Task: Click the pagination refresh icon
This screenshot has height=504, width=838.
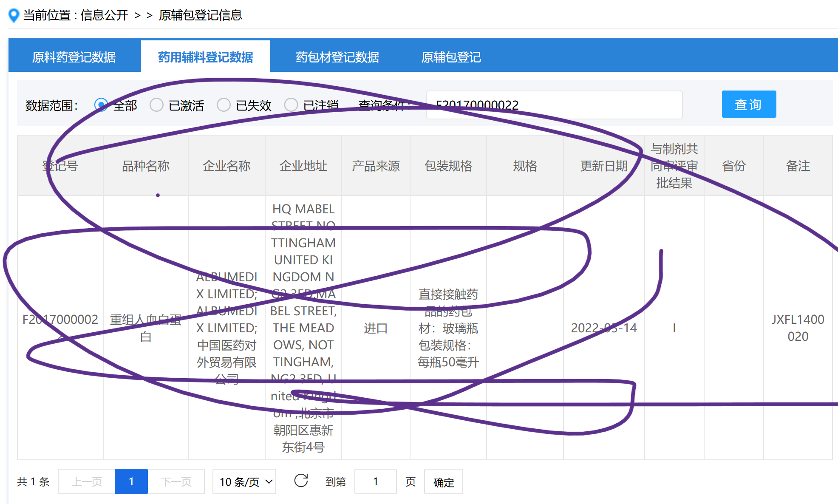Action: pos(301,481)
